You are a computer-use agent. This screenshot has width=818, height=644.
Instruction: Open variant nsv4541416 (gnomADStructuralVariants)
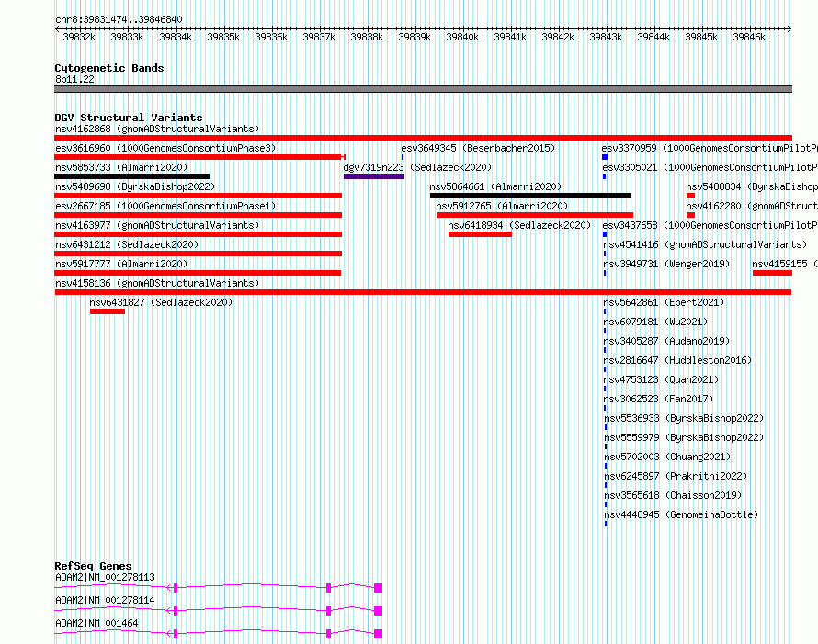coord(705,244)
